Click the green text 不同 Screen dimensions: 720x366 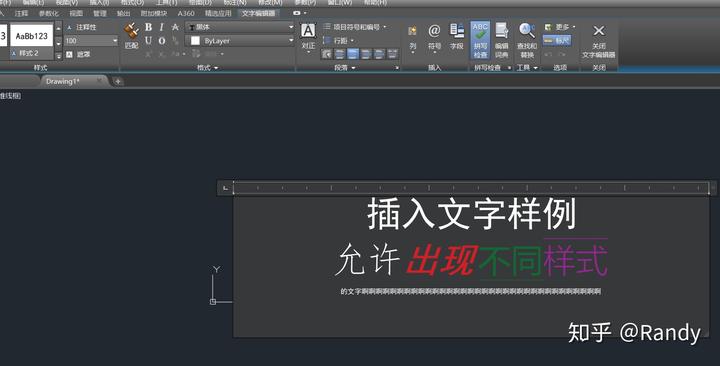tap(511, 262)
